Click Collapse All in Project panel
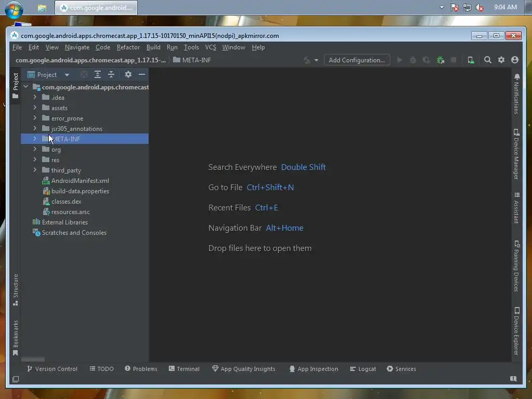This screenshot has width=532, height=399. [111, 74]
